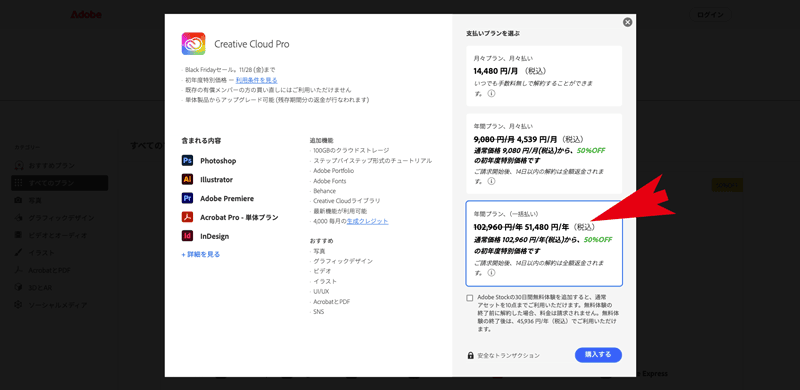800x390 pixels.
Task: Open info icon in 年間プラン(一括払い) card
Action: pos(491,273)
